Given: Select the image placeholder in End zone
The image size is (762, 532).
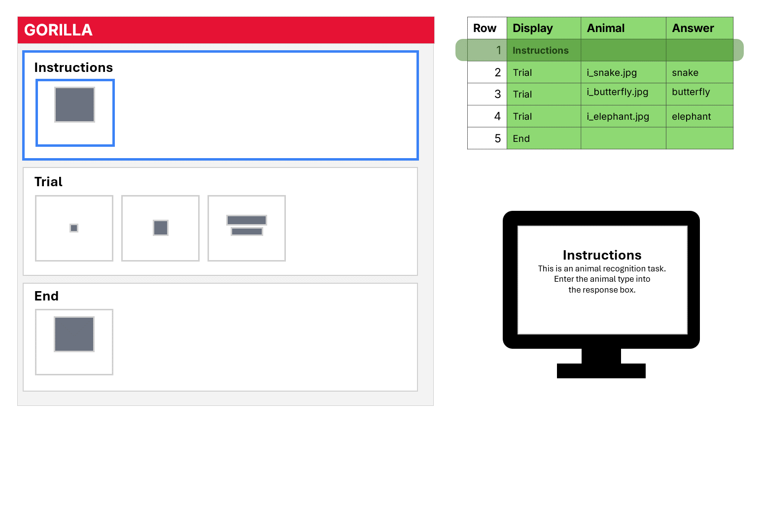Looking at the screenshot, I should pos(73,334).
